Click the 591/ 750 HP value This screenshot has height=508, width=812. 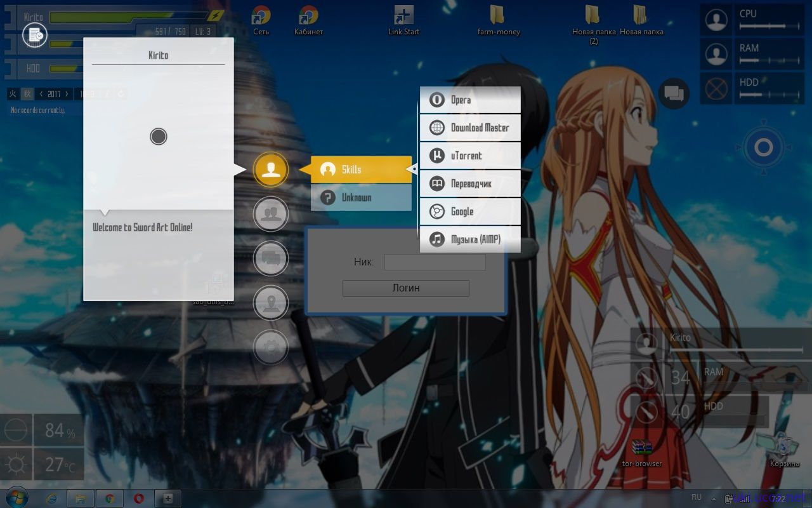click(171, 31)
